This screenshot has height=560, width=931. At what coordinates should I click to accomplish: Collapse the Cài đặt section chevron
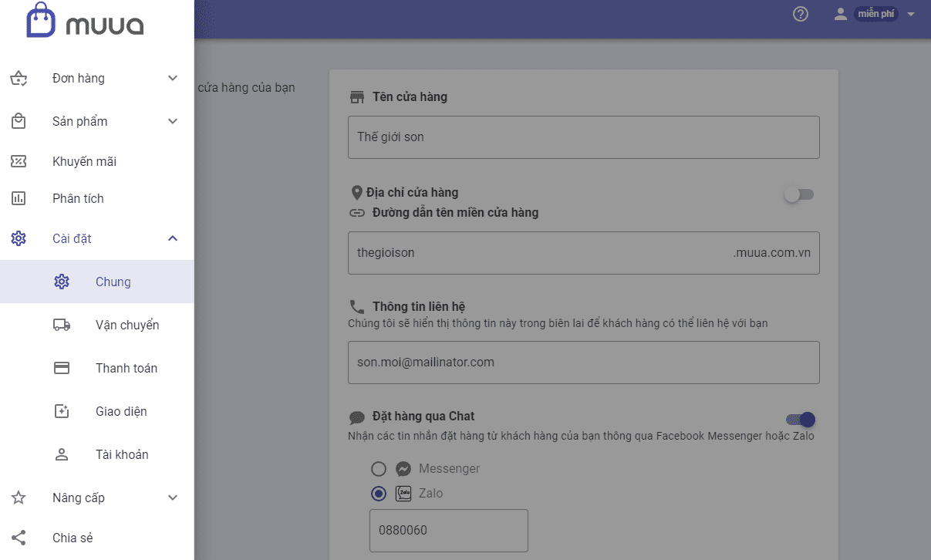173,238
